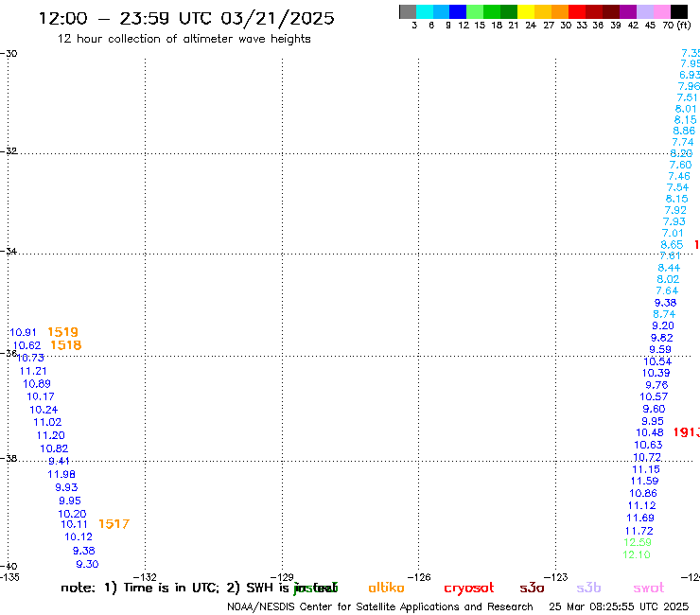
Task: Click the 8.65 wave height value
Action: 672,245
